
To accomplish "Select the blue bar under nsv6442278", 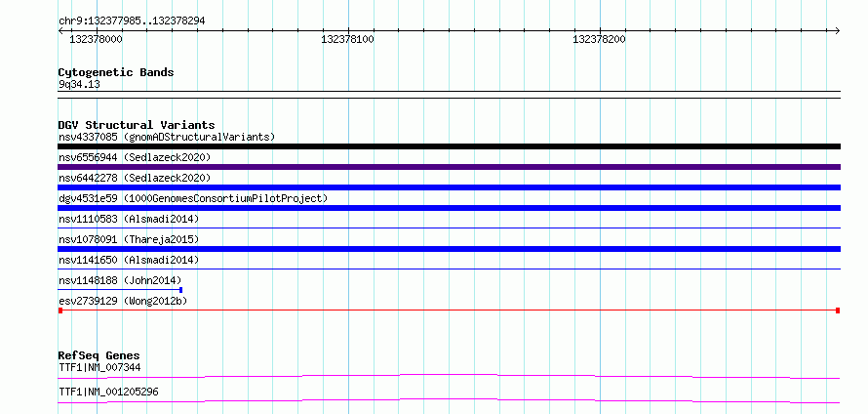I will point(449,187).
